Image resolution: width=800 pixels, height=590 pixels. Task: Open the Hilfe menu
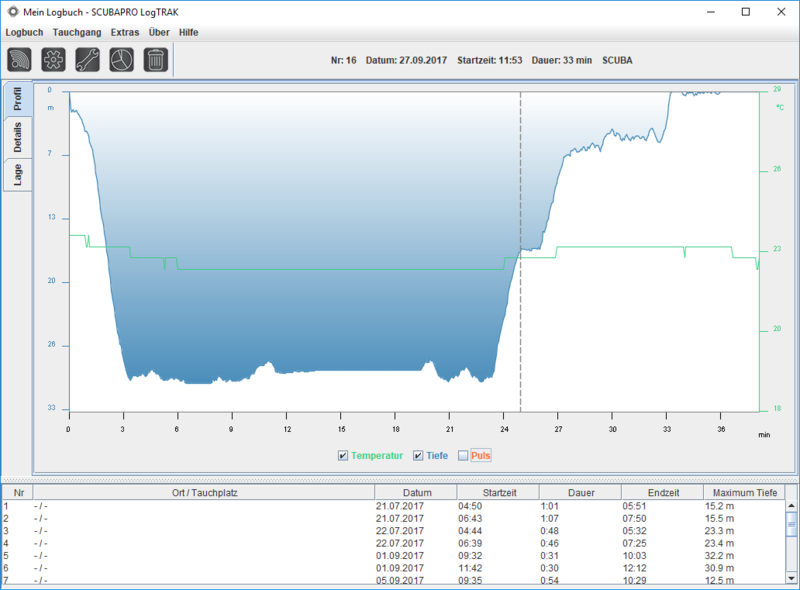[188, 32]
